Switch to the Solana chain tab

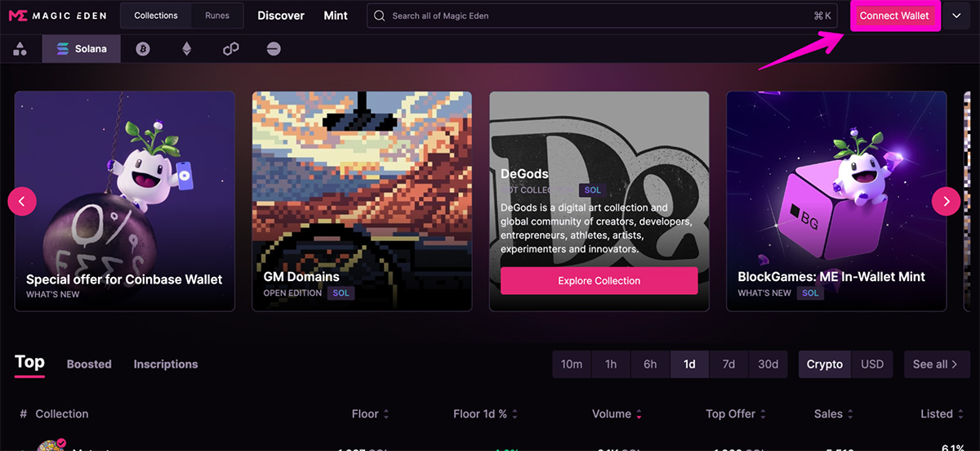point(82,49)
